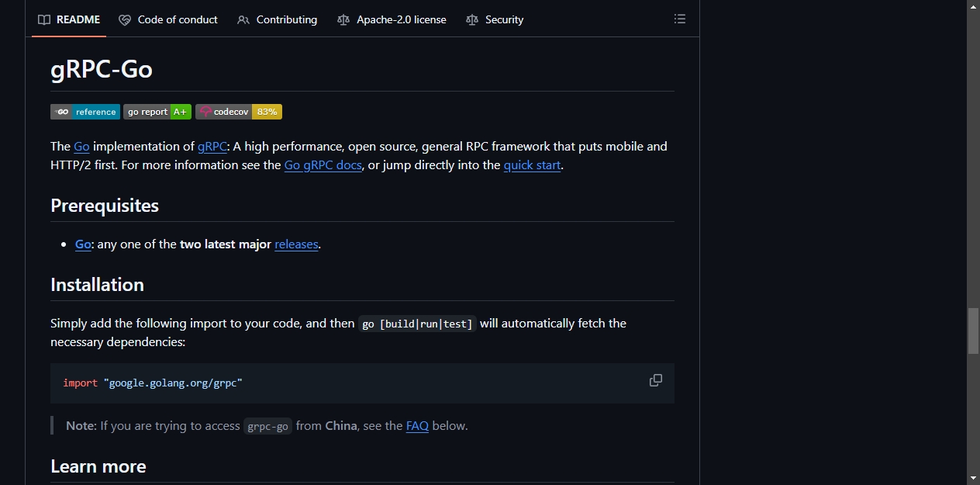Open the go report A+ badge
The width and height of the screenshot is (980, 485).
(157, 112)
